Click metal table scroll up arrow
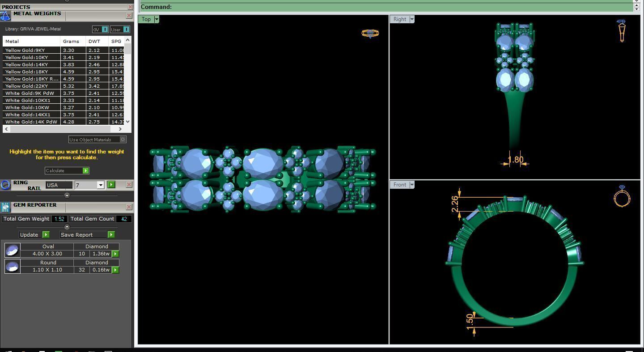644x352 pixels. point(128,40)
